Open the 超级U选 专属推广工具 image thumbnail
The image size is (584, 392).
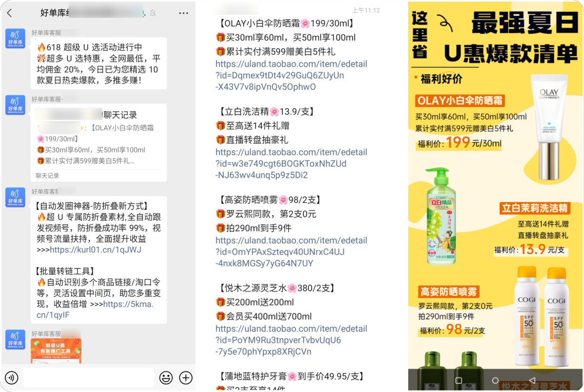click(x=56, y=351)
